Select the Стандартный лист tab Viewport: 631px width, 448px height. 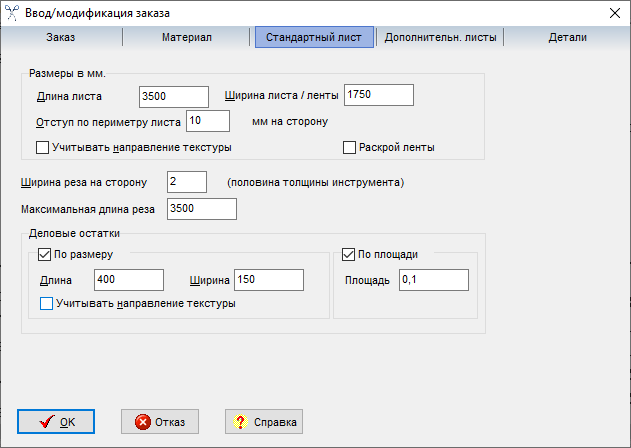coord(314,37)
